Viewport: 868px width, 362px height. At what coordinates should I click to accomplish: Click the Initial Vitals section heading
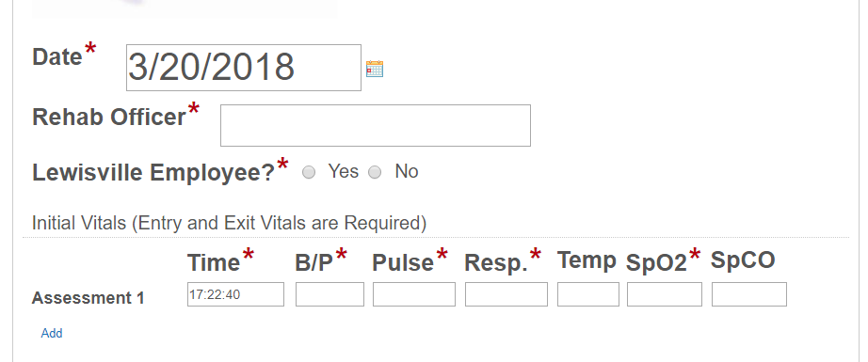(x=229, y=223)
